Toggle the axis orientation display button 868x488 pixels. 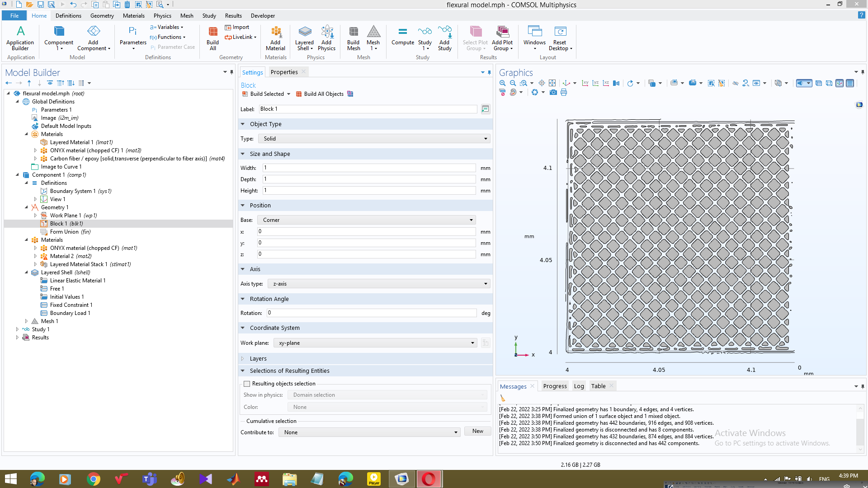tap(840, 83)
